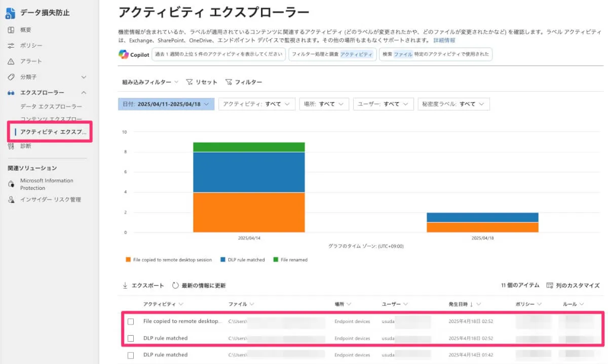Image resolution: width=608 pixels, height=364 pixels.
Task: Click the 詳細情報 link
Action: coord(444,40)
